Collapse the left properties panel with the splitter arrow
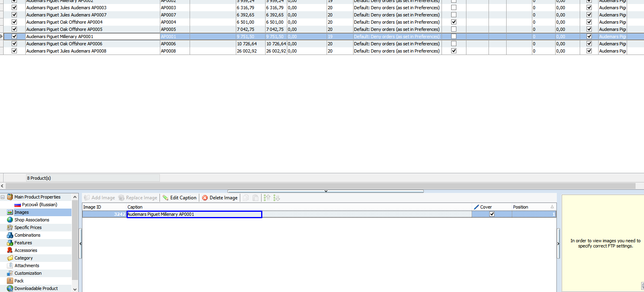The height and width of the screenshot is (292, 644). tap(80, 243)
